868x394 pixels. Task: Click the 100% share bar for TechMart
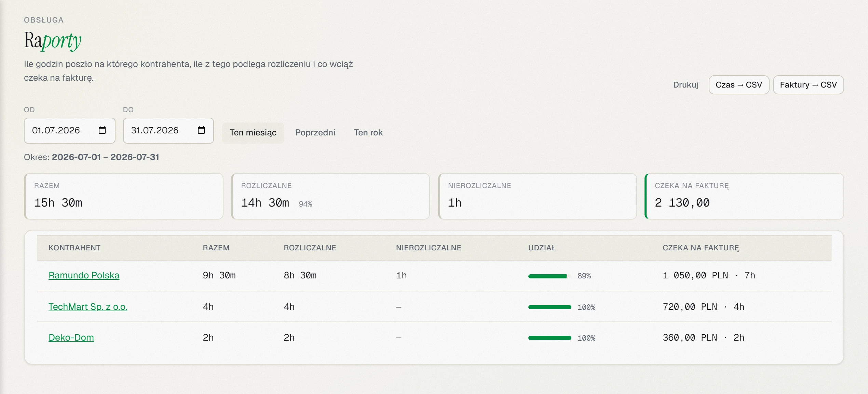pyautogui.click(x=550, y=307)
